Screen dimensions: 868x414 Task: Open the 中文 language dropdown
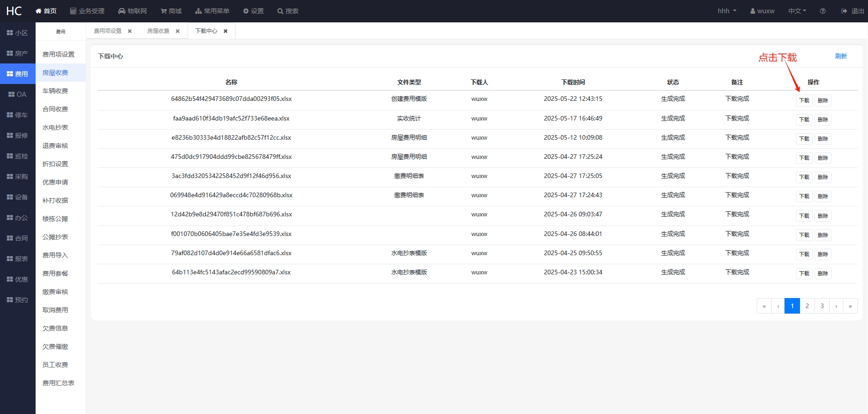coord(797,11)
